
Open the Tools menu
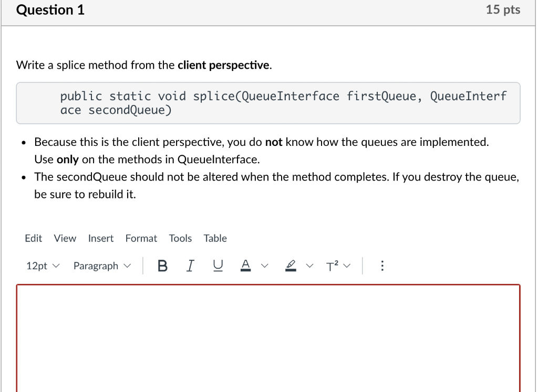pos(180,238)
